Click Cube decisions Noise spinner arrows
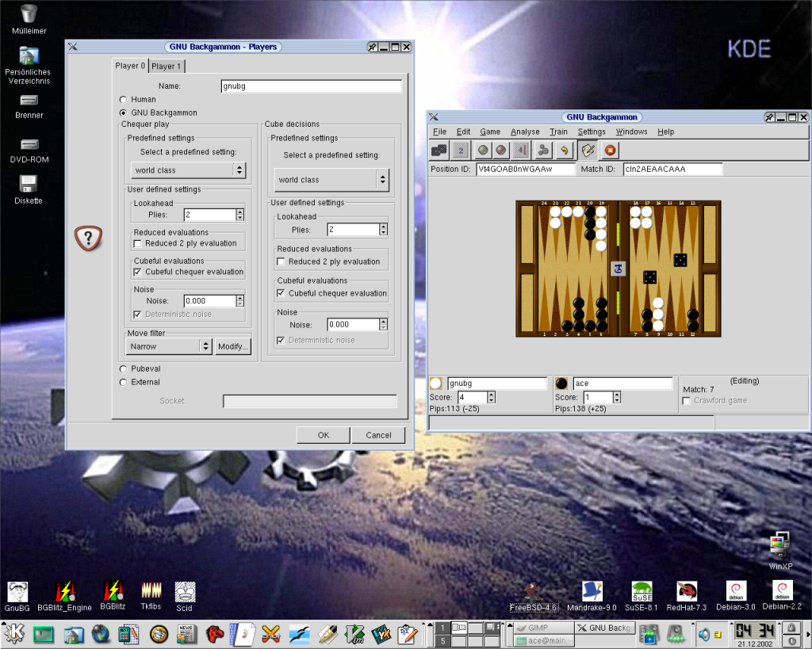Viewport: 812px width, 649px height. tap(383, 325)
